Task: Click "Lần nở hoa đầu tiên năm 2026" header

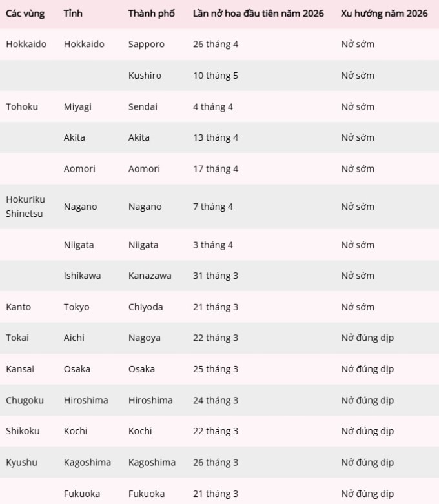Action: pos(258,14)
